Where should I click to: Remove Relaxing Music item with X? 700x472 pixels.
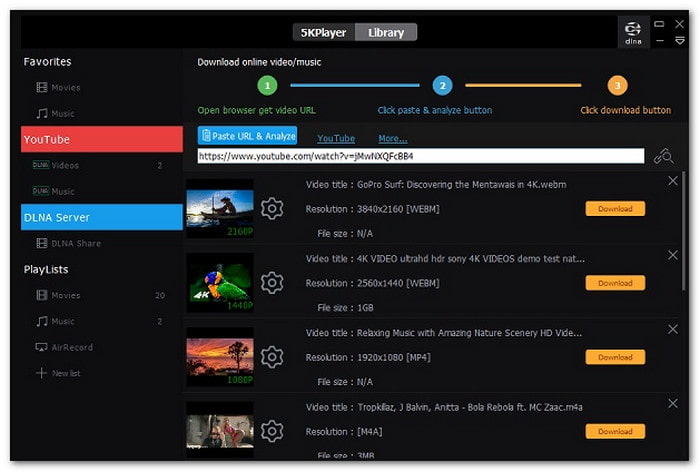673,329
